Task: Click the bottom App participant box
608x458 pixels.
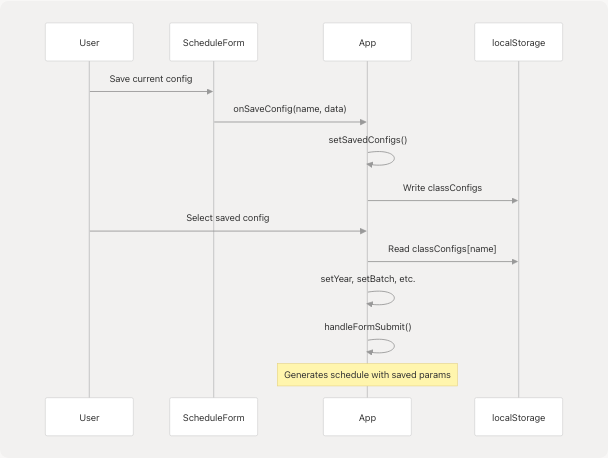Action: (367, 416)
